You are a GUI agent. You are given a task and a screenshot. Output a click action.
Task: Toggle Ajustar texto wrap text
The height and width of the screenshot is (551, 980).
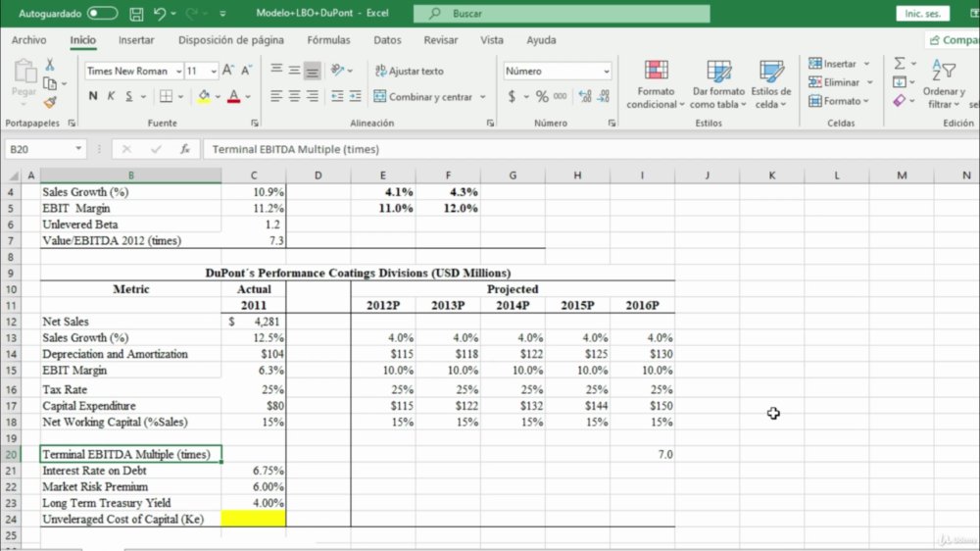[410, 71]
